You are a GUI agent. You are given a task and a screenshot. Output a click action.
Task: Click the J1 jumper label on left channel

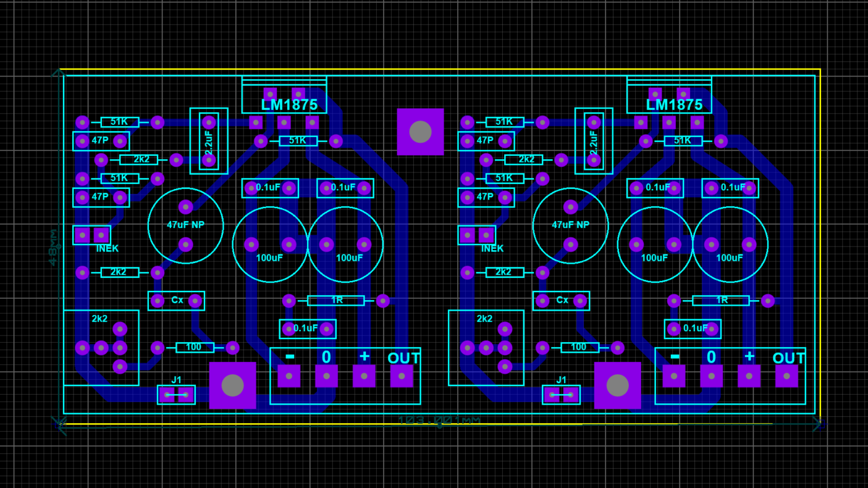pyautogui.click(x=177, y=380)
